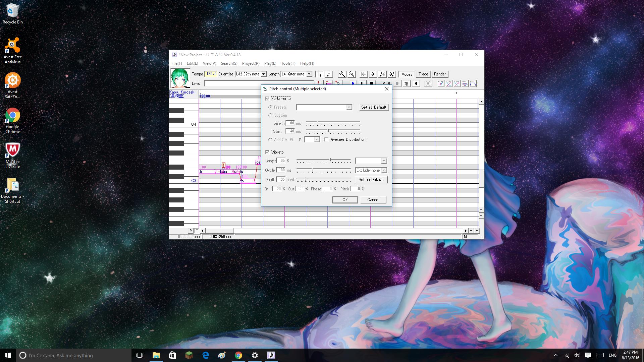Image resolution: width=644 pixels, height=362 pixels.
Task: Select the Custom radio button
Action: tap(270, 115)
